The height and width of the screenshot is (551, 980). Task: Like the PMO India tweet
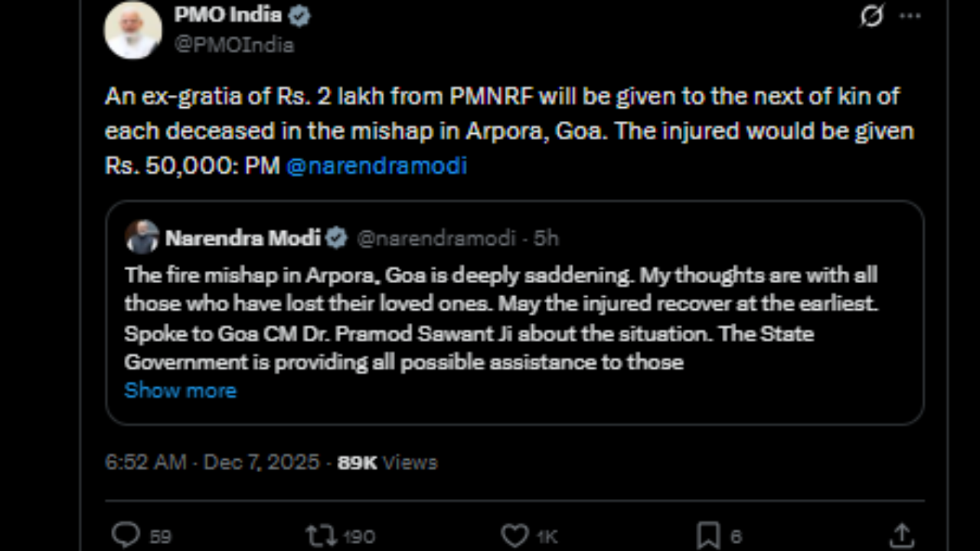click(x=516, y=536)
